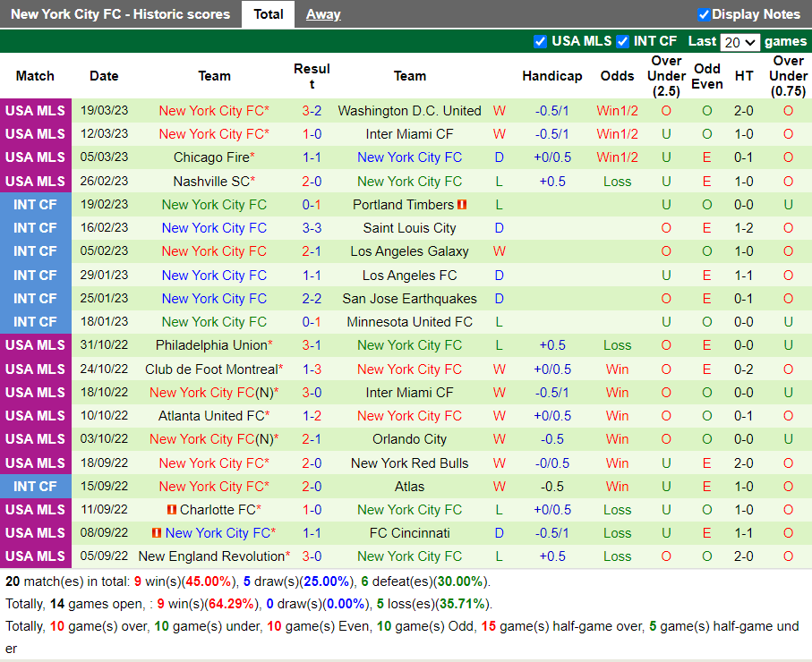Switch to the Away tab

coord(322,14)
